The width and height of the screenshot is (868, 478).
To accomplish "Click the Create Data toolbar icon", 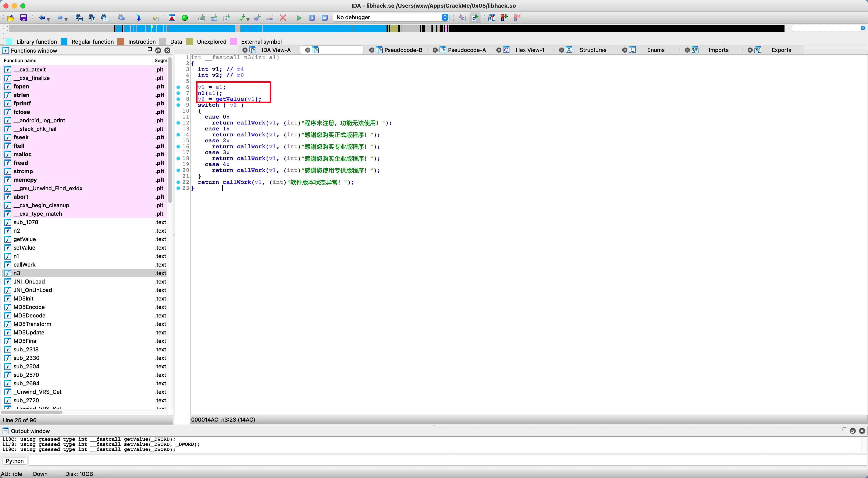I will pos(214,18).
